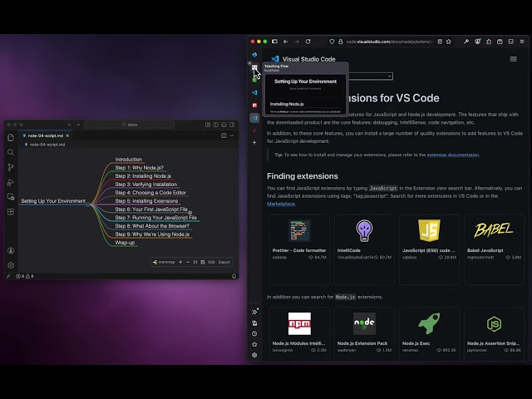The width and height of the screenshot is (532, 399).
Task: Open Manage gear in VS Code activity bar
Action: point(11,265)
